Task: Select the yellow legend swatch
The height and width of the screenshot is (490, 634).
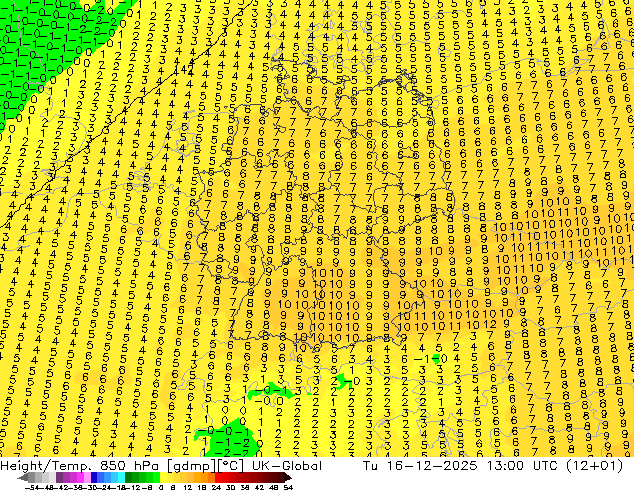Action: tap(163, 478)
